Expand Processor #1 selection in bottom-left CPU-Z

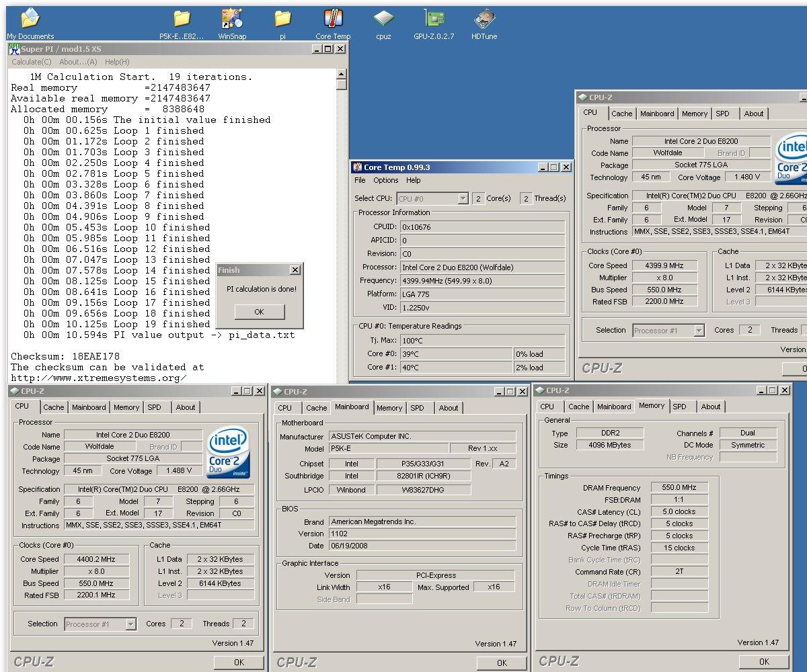click(x=131, y=624)
